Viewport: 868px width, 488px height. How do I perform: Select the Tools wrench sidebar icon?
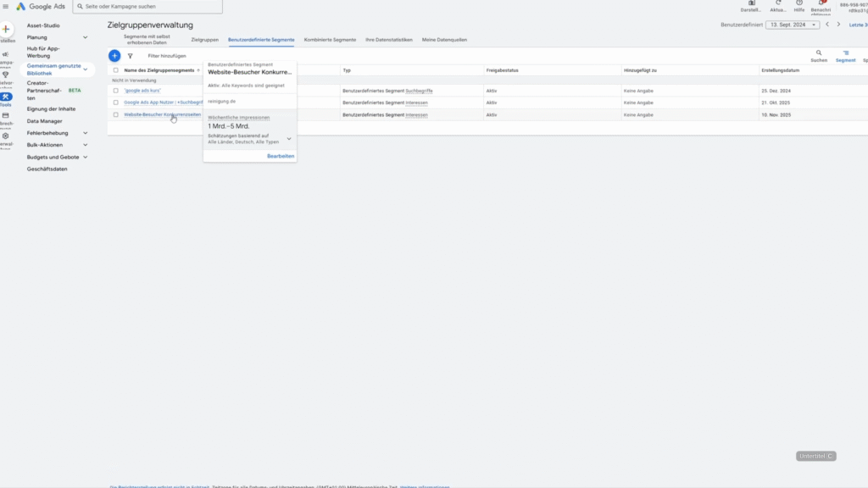(x=6, y=97)
